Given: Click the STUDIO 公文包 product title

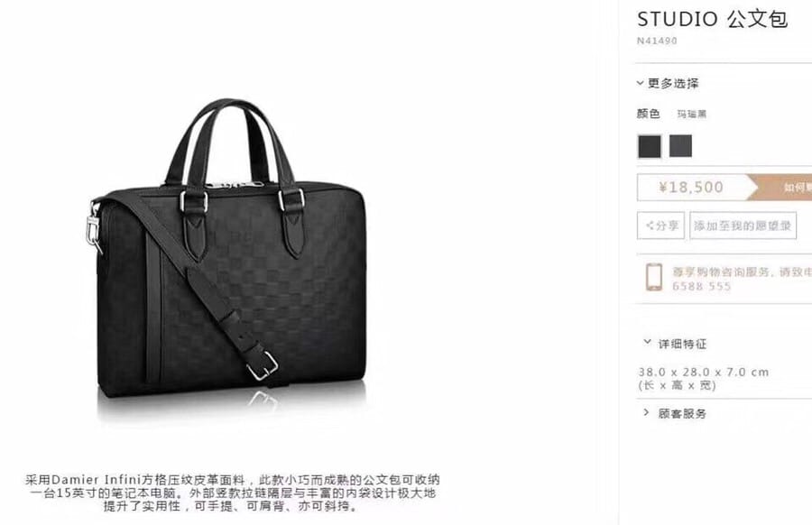Looking at the screenshot, I should tap(712, 19).
